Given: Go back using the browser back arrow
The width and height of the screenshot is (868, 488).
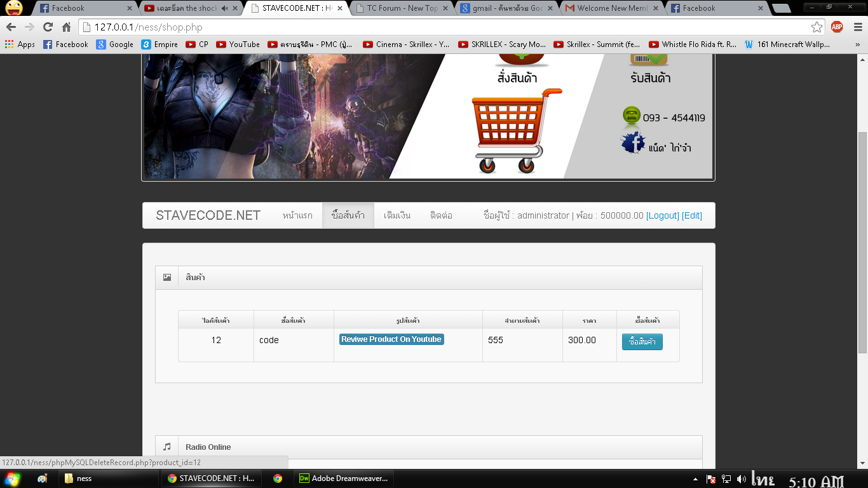Looking at the screenshot, I should (x=11, y=27).
